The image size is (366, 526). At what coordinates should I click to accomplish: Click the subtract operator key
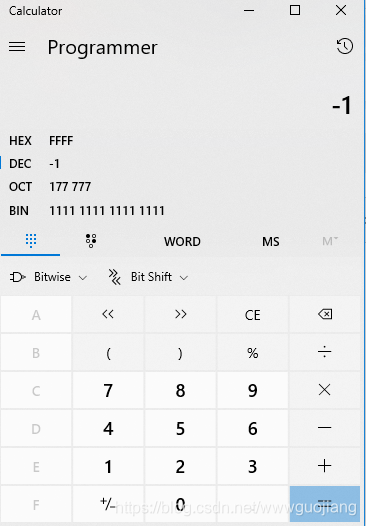pos(325,428)
